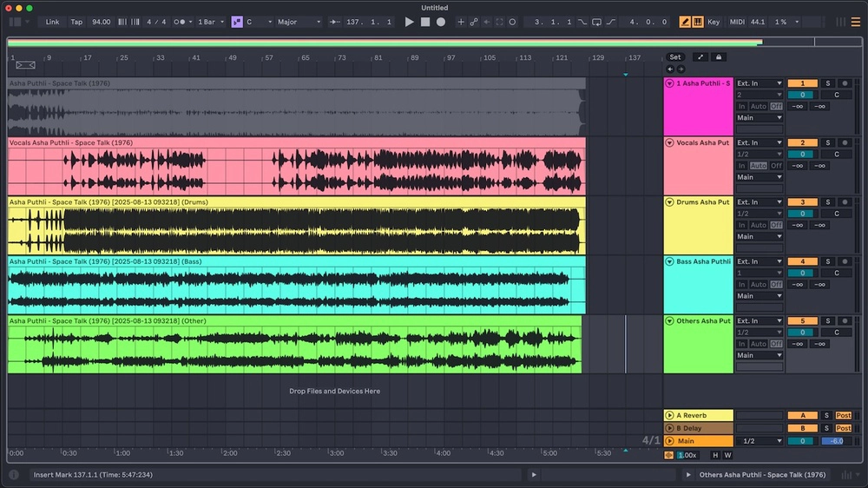Click the Tap tempo button
This screenshot has width=868, height=488.
coord(76,22)
